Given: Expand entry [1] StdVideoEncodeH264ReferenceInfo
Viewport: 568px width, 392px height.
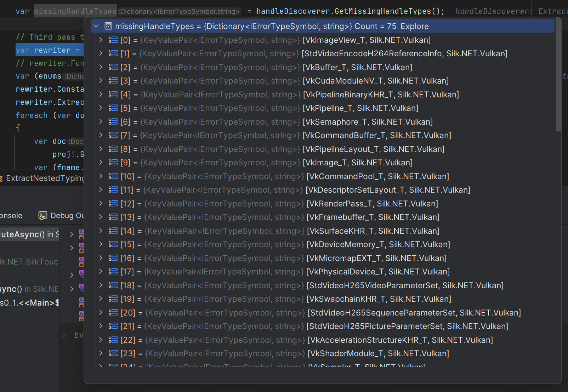Looking at the screenshot, I should click(101, 53).
